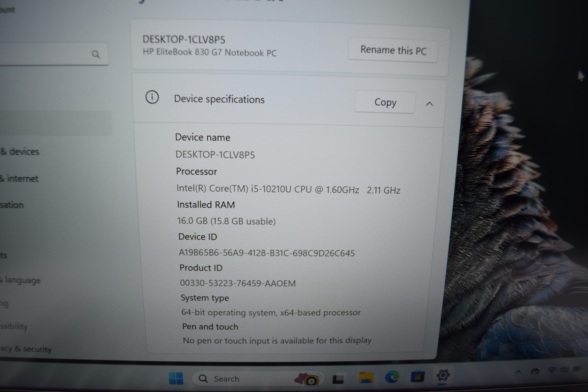Click the battery status tray icon
Screen dimensions: 588x392
click(577, 369)
